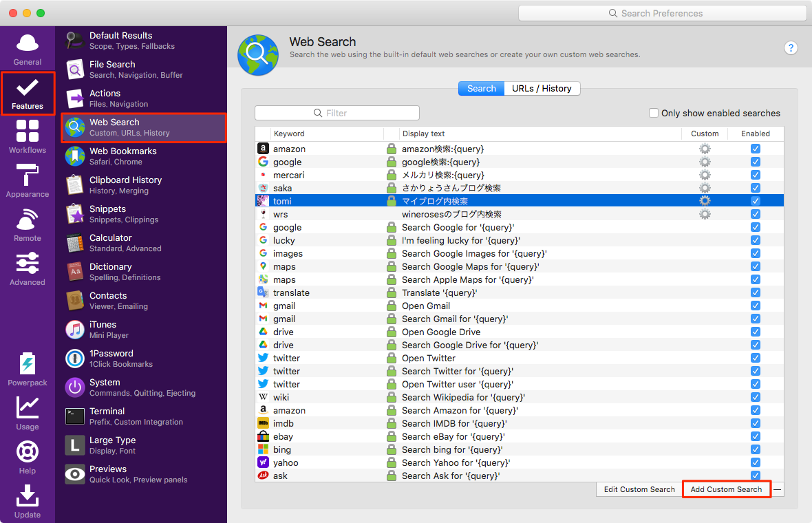Click the Search Preferences field

pyautogui.click(x=663, y=14)
